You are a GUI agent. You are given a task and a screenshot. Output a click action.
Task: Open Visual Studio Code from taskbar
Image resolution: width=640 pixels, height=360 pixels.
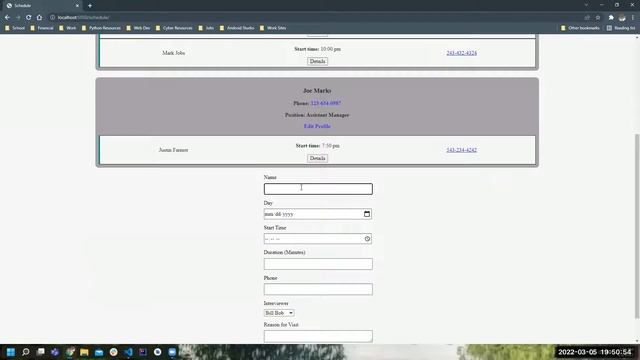(129, 352)
